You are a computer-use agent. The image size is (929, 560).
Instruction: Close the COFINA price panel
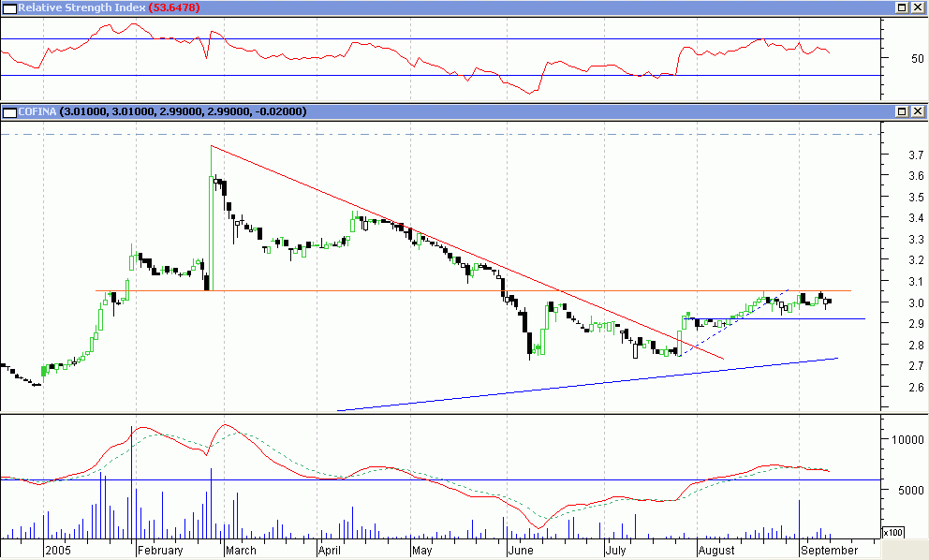click(917, 111)
